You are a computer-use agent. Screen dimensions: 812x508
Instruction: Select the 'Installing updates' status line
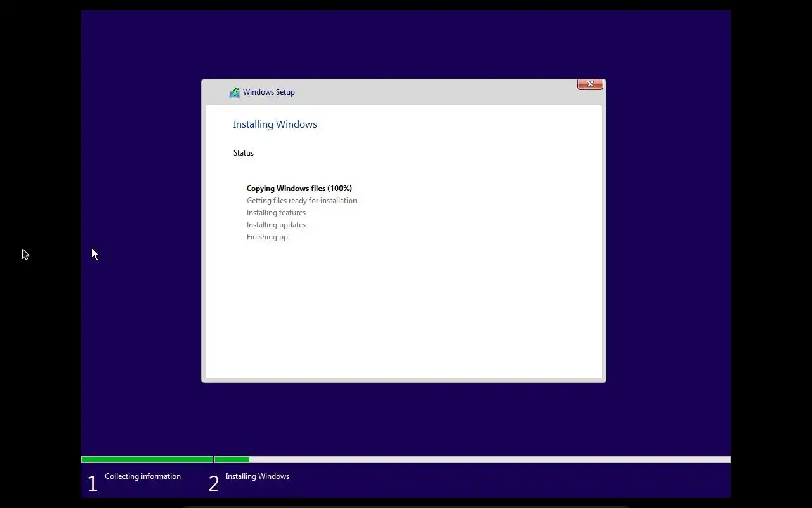(x=276, y=225)
